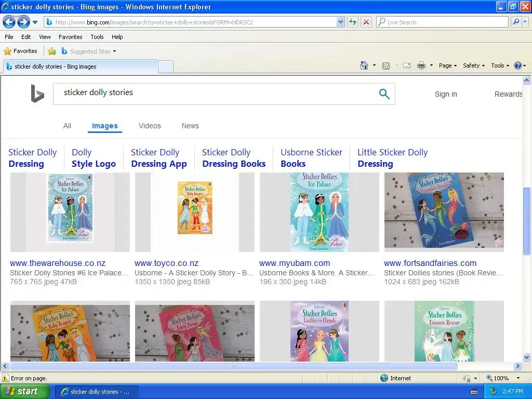Open the Tools menu in menu bar

pos(97,37)
